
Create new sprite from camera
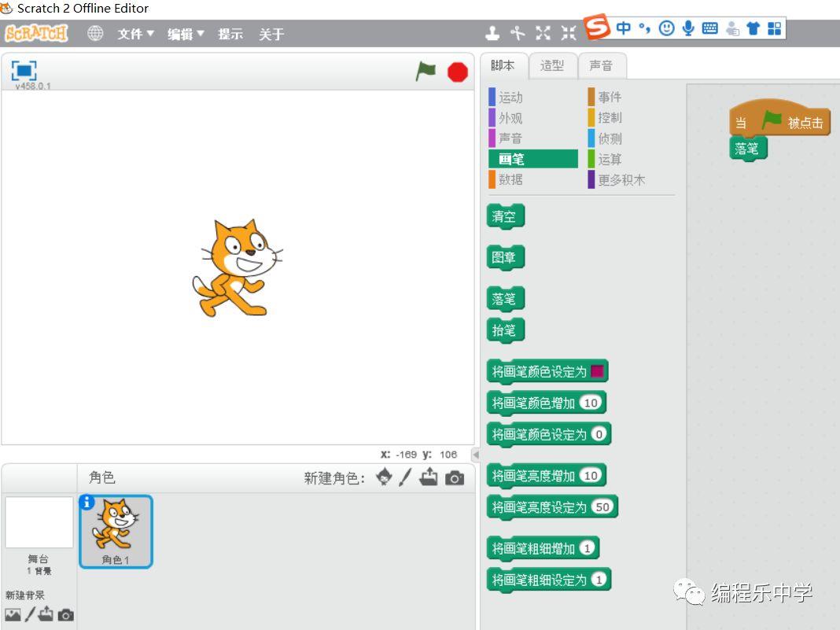coord(455,478)
